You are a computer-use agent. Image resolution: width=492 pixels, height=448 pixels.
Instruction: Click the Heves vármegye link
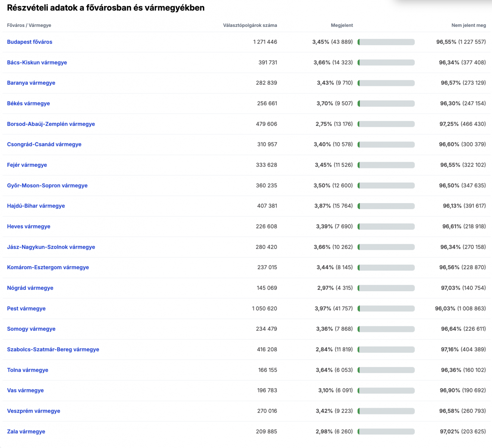coord(28,226)
